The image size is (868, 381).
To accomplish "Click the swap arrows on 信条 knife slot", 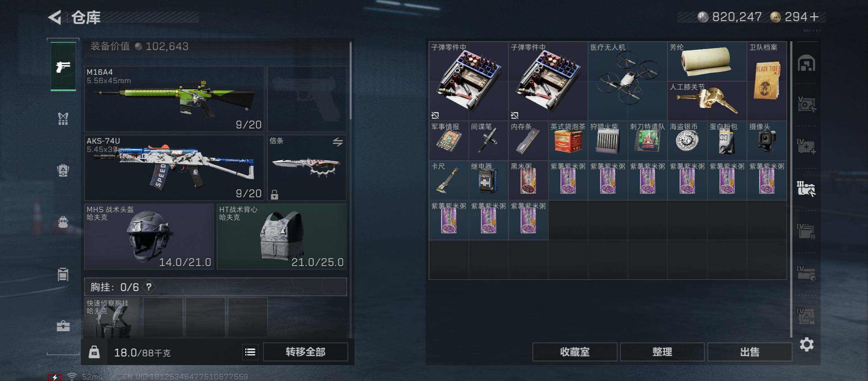I will tap(338, 142).
